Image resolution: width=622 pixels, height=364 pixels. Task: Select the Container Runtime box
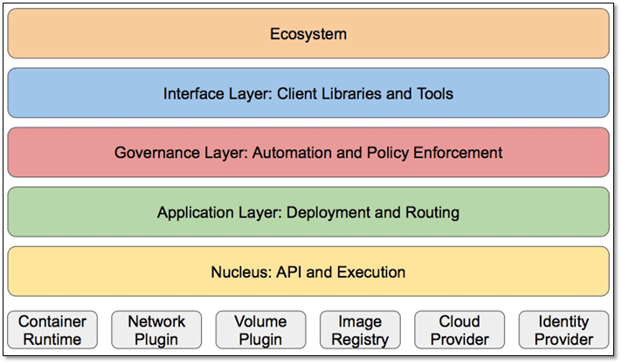pos(52,330)
